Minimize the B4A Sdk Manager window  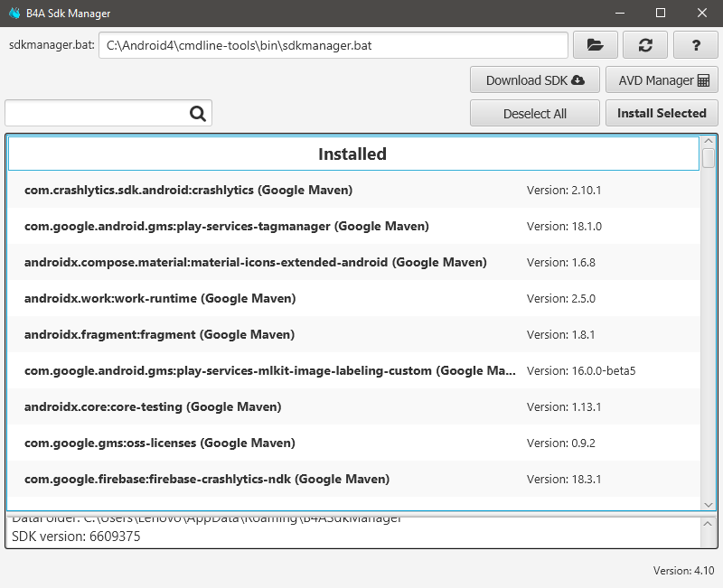coord(620,13)
